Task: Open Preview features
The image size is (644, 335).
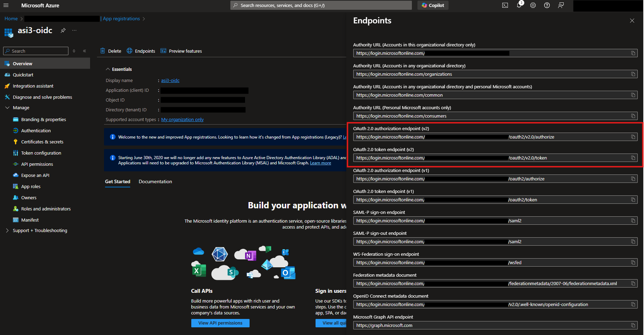Action: (x=181, y=51)
